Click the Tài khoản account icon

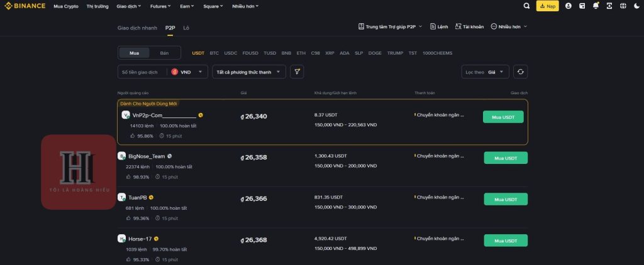[x=458, y=26]
